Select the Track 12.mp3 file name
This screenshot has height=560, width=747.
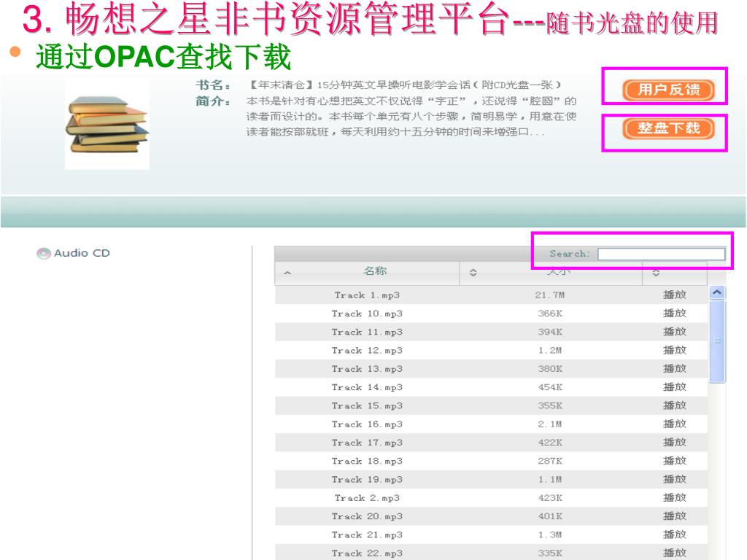pos(367,351)
